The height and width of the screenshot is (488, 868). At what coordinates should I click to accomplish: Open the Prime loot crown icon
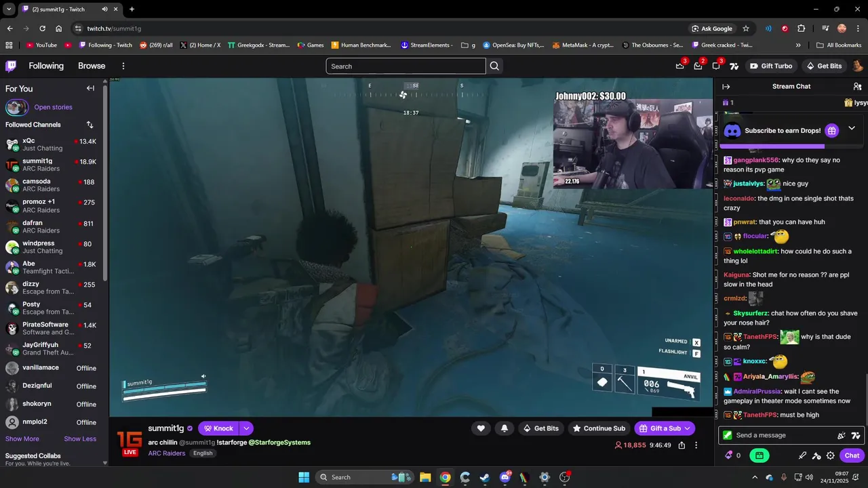tap(679, 66)
